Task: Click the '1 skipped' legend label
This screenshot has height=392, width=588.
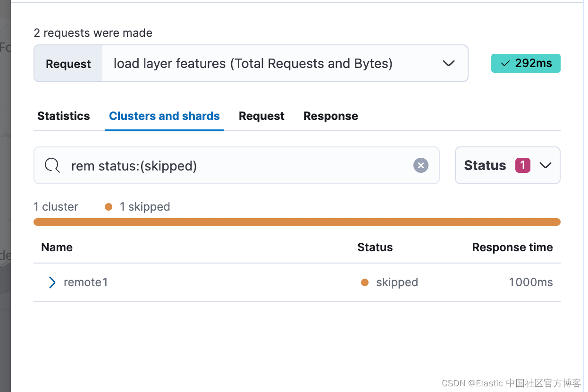Action: [145, 206]
